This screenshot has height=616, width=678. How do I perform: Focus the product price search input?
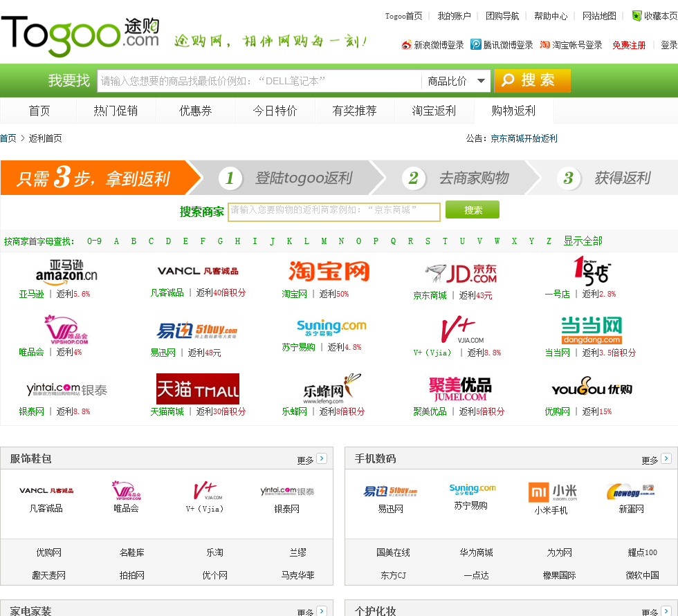click(259, 81)
